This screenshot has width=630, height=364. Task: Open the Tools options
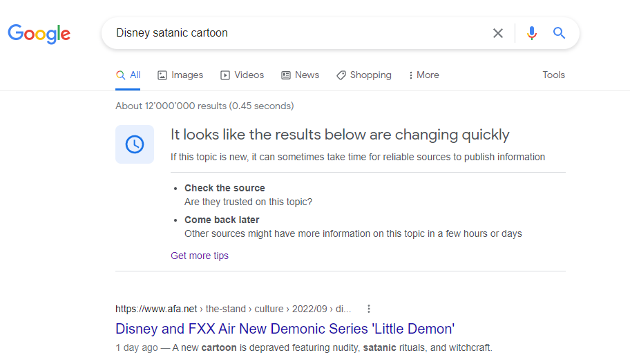[x=553, y=75]
